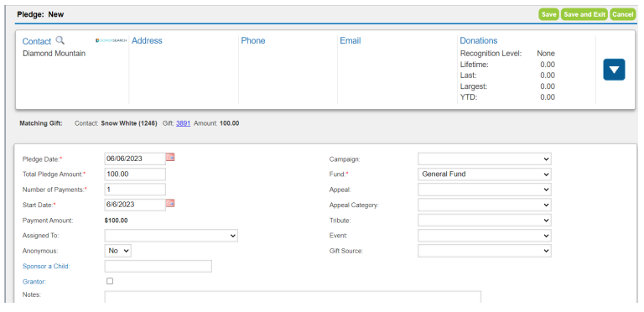
Task: Focus the Start Date input field
Action: [x=135, y=205]
